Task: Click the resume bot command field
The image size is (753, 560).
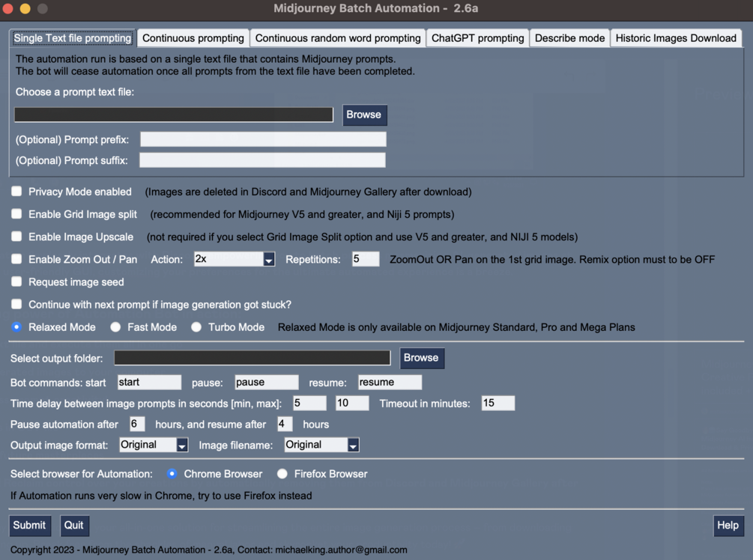Action: pyautogui.click(x=390, y=382)
